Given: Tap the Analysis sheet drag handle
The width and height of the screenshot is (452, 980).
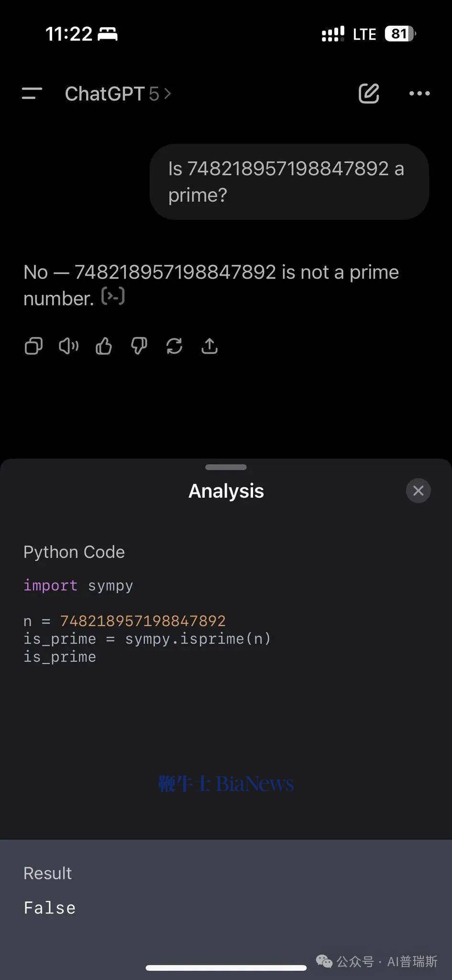Looking at the screenshot, I should pyautogui.click(x=226, y=467).
